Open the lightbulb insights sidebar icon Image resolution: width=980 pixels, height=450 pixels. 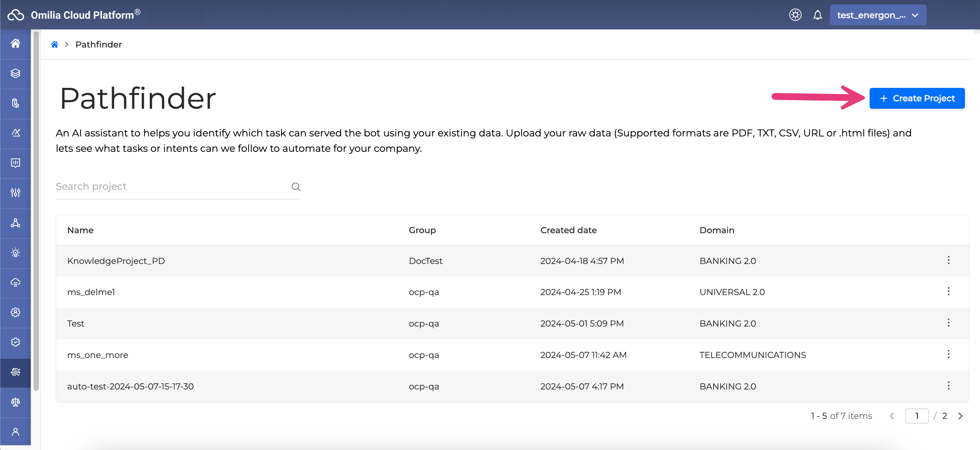click(15, 252)
